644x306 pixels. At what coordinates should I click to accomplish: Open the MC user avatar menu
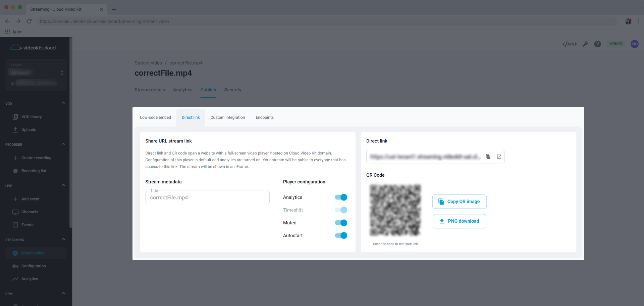tap(634, 44)
